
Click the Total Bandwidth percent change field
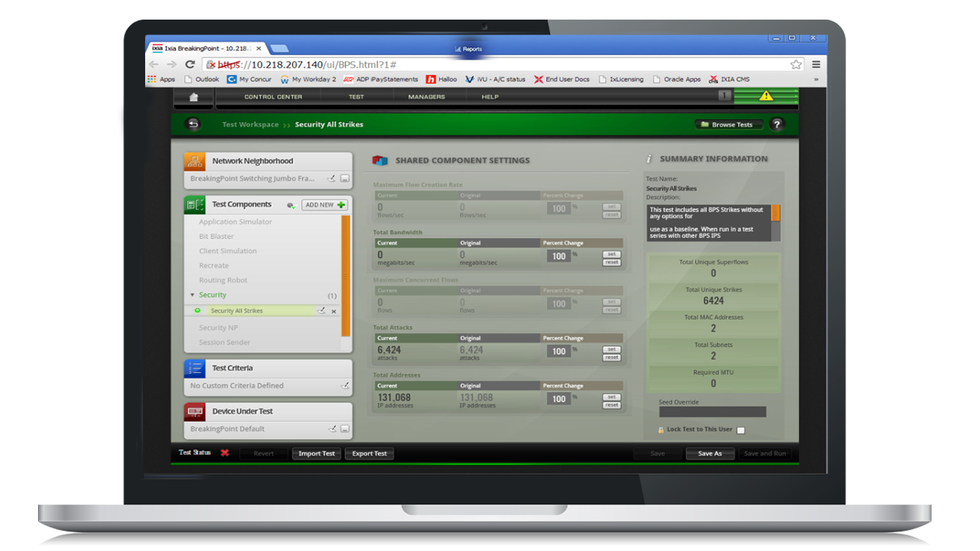click(x=559, y=257)
